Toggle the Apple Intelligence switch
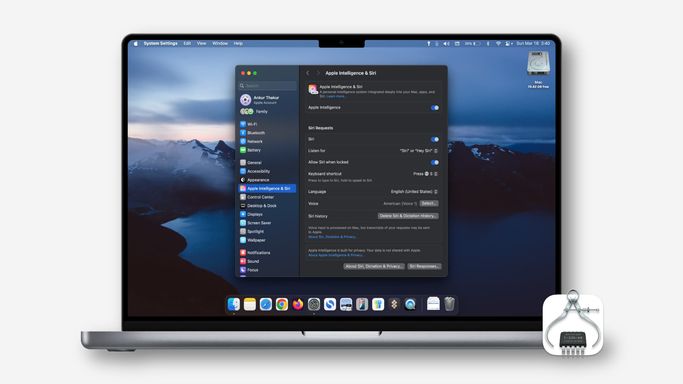Image resolution: width=683 pixels, height=384 pixels. pyautogui.click(x=435, y=108)
